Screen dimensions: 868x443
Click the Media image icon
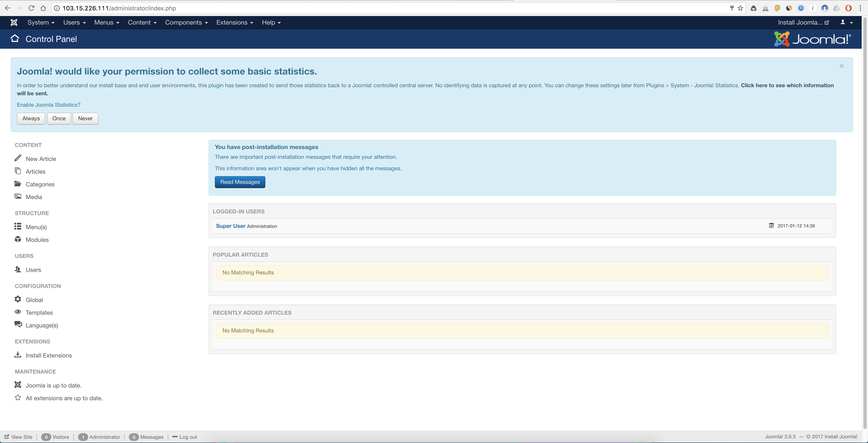coord(18,196)
